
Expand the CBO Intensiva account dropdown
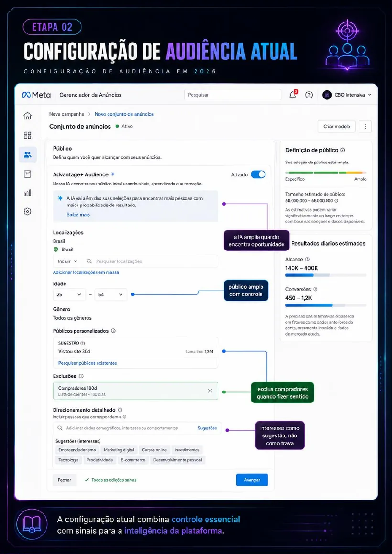[x=370, y=95]
